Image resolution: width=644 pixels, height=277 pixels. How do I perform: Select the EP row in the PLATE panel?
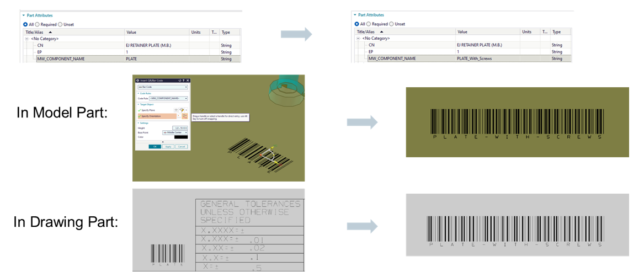click(132, 52)
